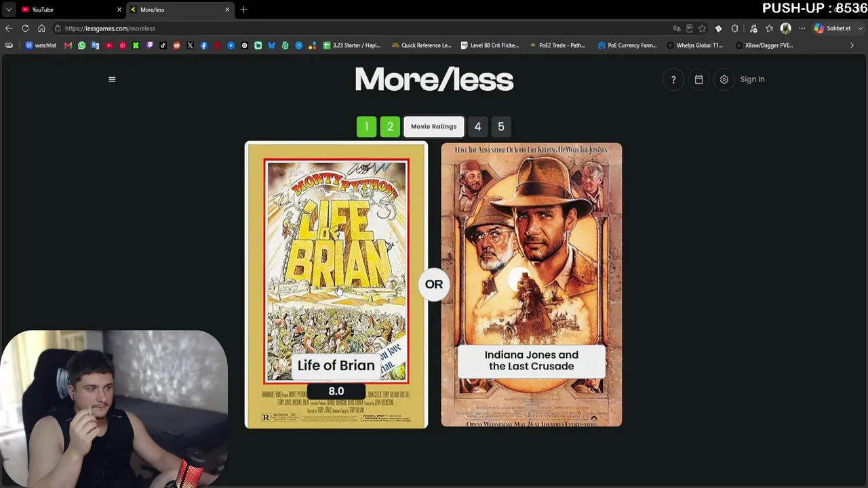Open the Reddit bookmark icon
868x488 pixels.
point(176,45)
